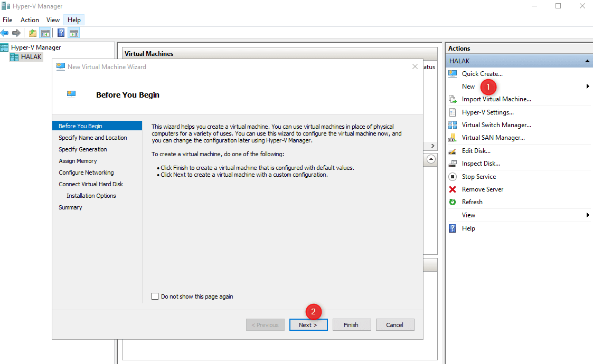Click Remove Server action
The width and height of the screenshot is (593, 364).
483,189
